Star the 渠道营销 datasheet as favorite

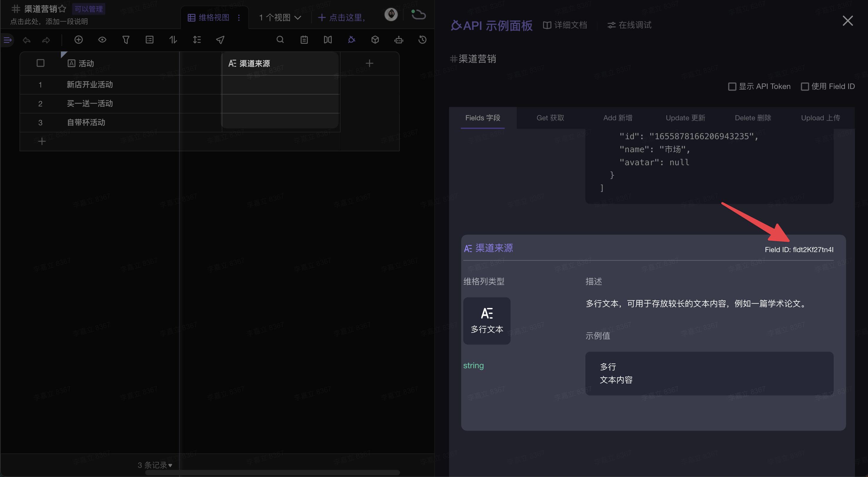(62, 8)
